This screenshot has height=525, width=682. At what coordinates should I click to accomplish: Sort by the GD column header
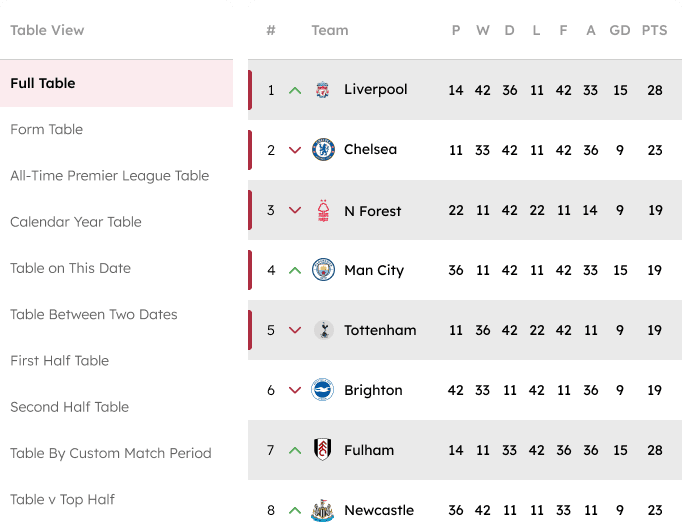620,30
